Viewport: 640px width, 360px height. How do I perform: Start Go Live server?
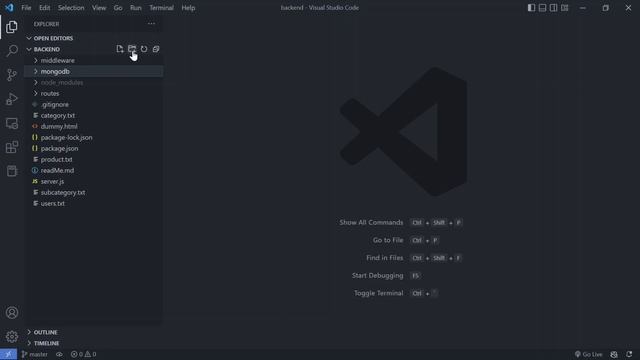point(588,354)
